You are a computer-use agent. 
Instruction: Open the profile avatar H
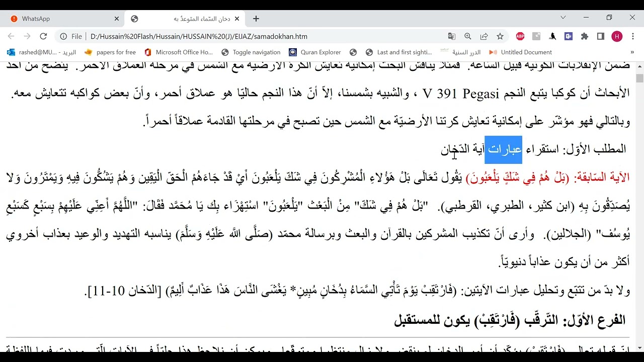[617, 36]
